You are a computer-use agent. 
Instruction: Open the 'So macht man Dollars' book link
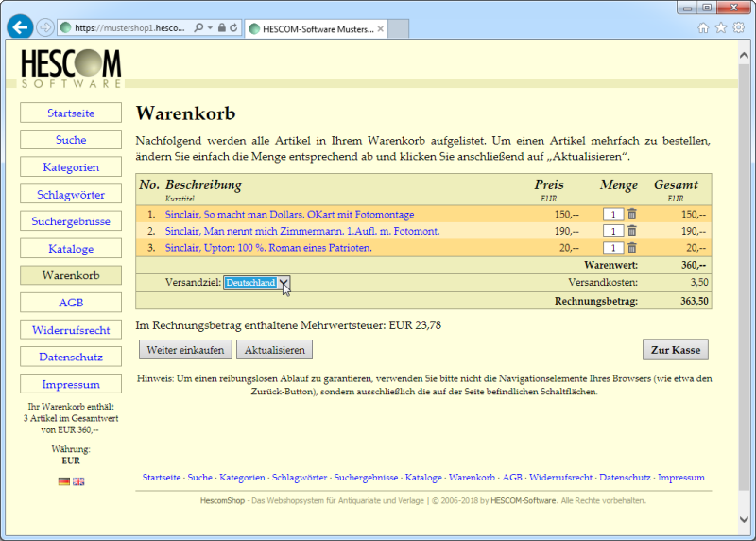pyautogui.click(x=289, y=215)
